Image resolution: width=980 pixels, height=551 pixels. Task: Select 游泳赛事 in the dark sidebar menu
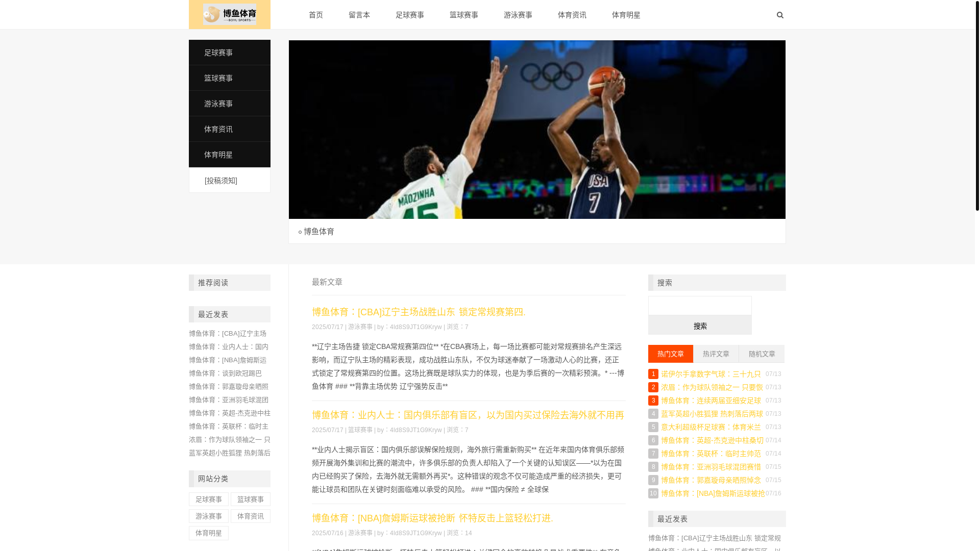[230, 104]
